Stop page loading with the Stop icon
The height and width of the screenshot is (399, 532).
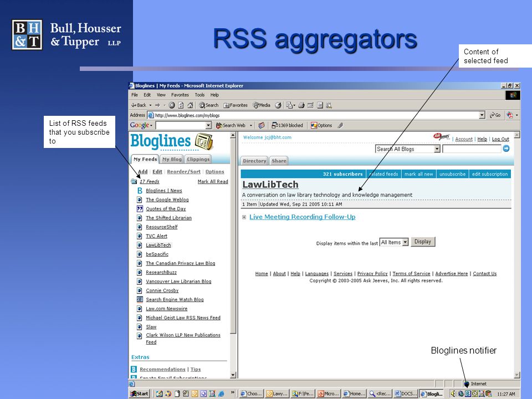tap(172, 105)
